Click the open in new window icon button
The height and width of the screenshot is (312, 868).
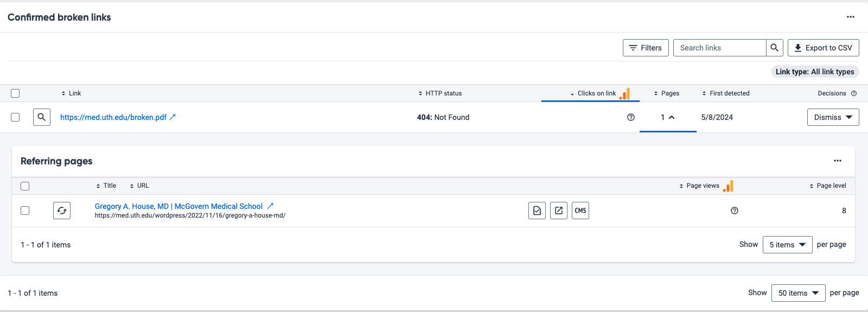click(558, 211)
